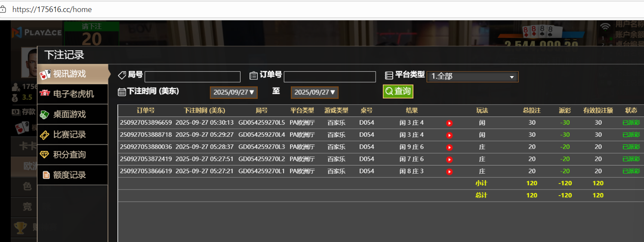The height and width of the screenshot is (242, 644).
Task: Click the red play icon for order 250927053896659
Action: (449, 123)
